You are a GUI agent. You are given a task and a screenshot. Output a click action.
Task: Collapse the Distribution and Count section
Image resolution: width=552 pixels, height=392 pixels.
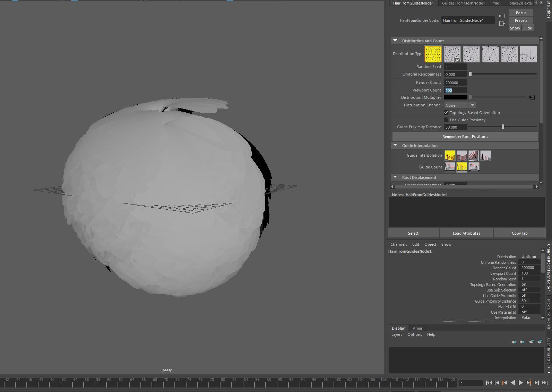395,41
